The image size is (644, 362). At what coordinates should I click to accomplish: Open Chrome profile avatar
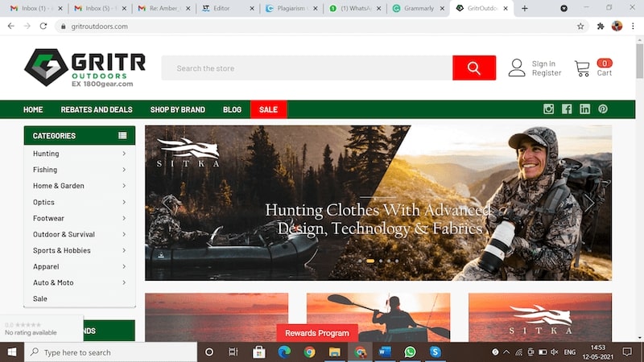coord(617,27)
